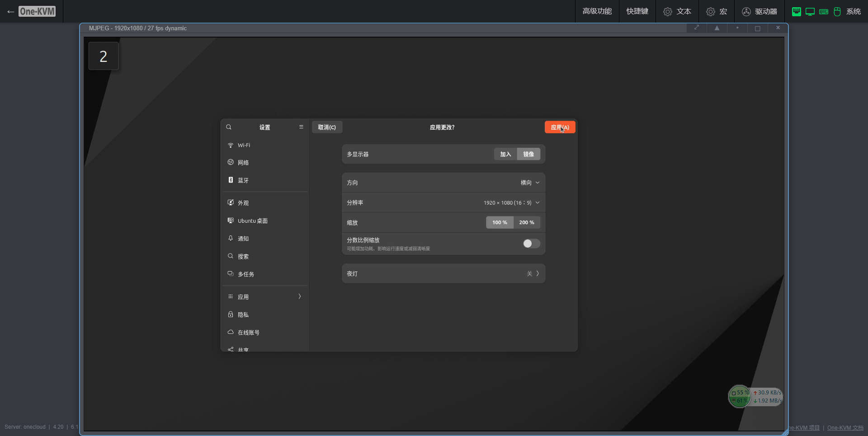Select the 100 % scale option
The image size is (868, 436).
pyautogui.click(x=500, y=222)
